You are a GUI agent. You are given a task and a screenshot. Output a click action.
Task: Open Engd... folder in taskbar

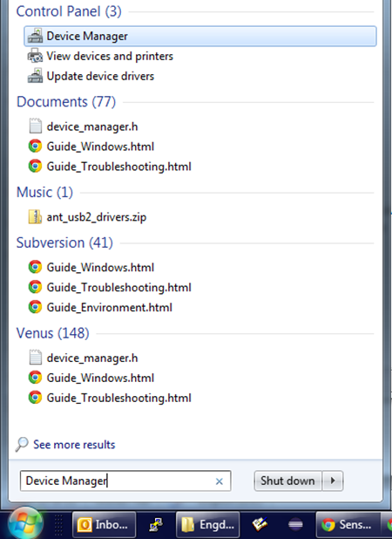pos(207,524)
